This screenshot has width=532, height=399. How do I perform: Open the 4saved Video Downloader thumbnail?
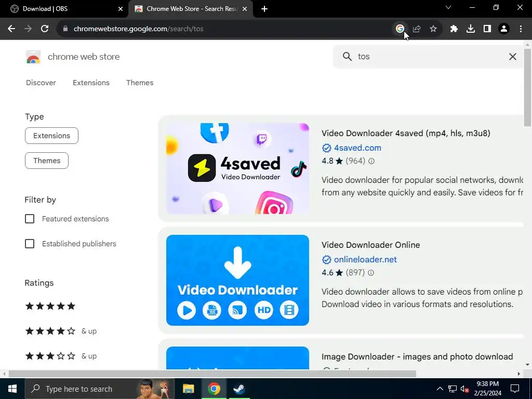coord(237,169)
